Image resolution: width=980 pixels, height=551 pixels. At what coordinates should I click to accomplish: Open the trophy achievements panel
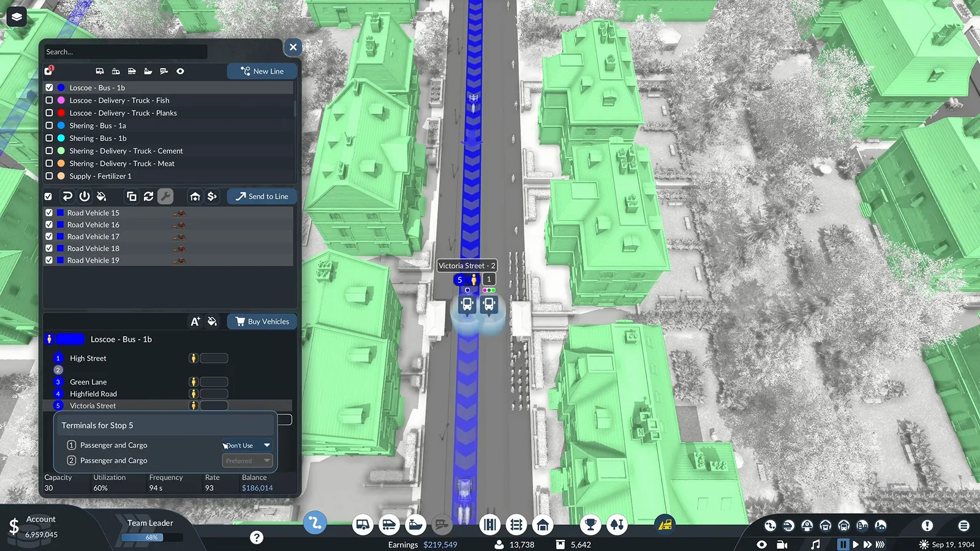(x=590, y=525)
